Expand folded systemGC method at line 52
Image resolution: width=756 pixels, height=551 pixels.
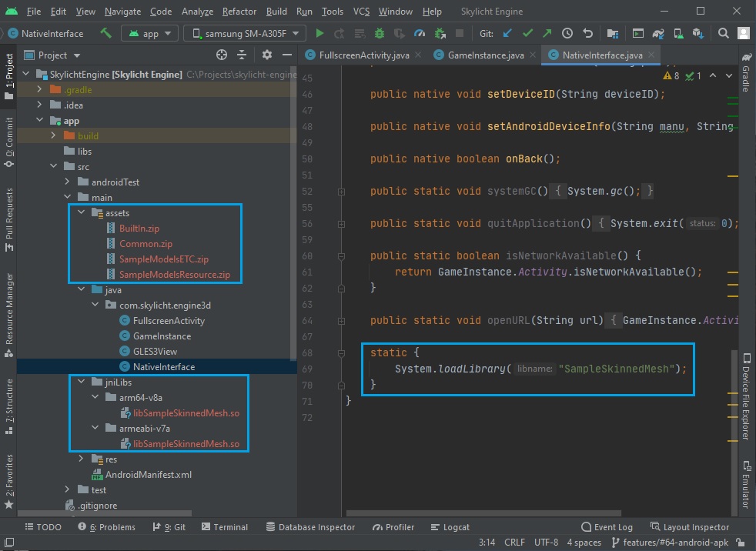(341, 192)
